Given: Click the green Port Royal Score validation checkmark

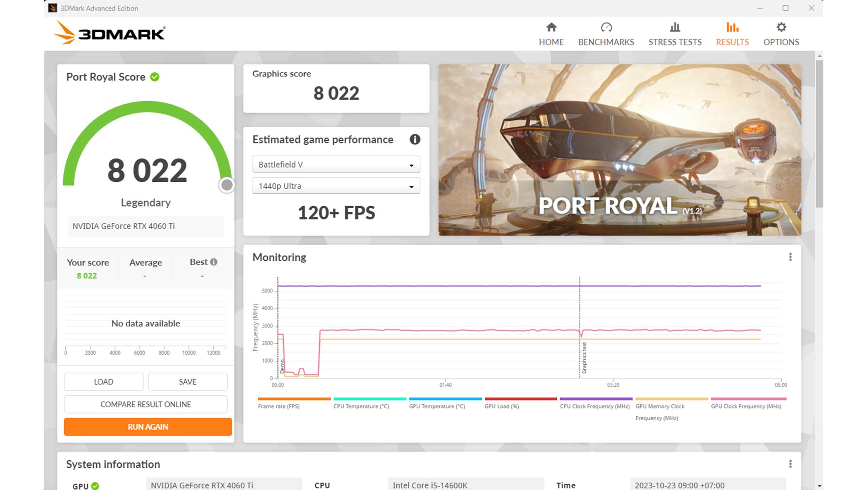Looking at the screenshot, I should [155, 77].
